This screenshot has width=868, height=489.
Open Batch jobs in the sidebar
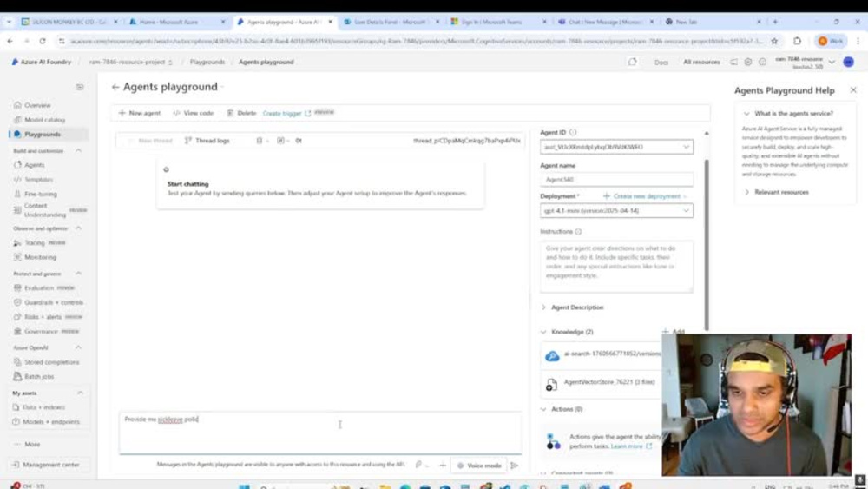coord(39,377)
